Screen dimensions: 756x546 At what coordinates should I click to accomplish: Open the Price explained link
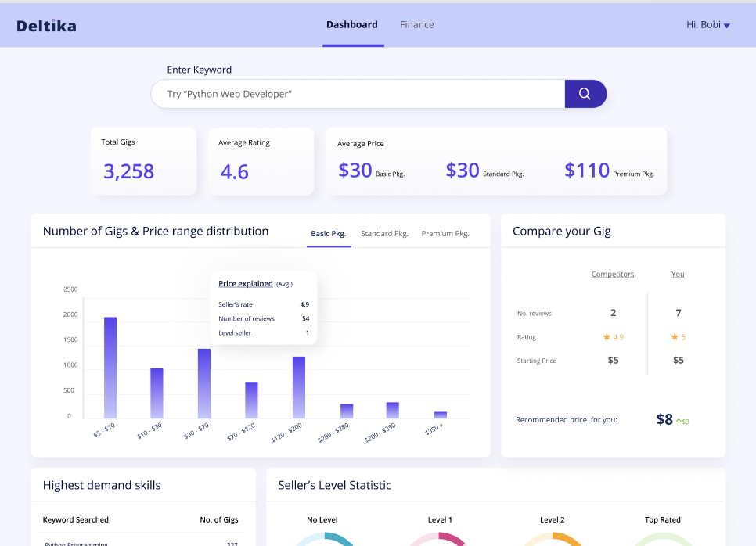click(246, 283)
